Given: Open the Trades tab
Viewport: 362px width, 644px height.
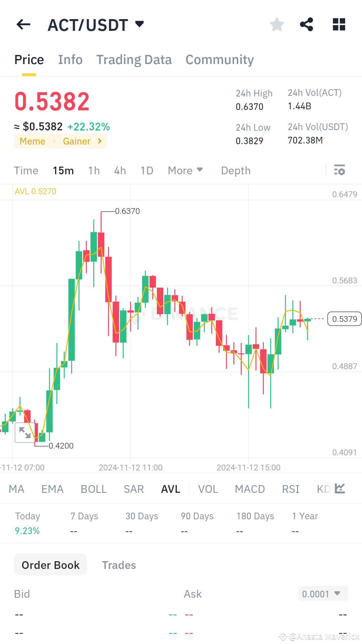Looking at the screenshot, I should 119,565.
